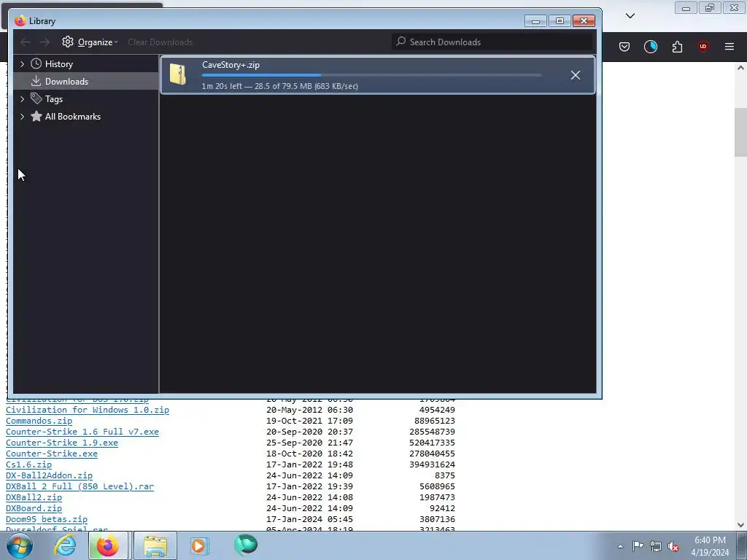Select History in the sidebar

coord(59,64)
